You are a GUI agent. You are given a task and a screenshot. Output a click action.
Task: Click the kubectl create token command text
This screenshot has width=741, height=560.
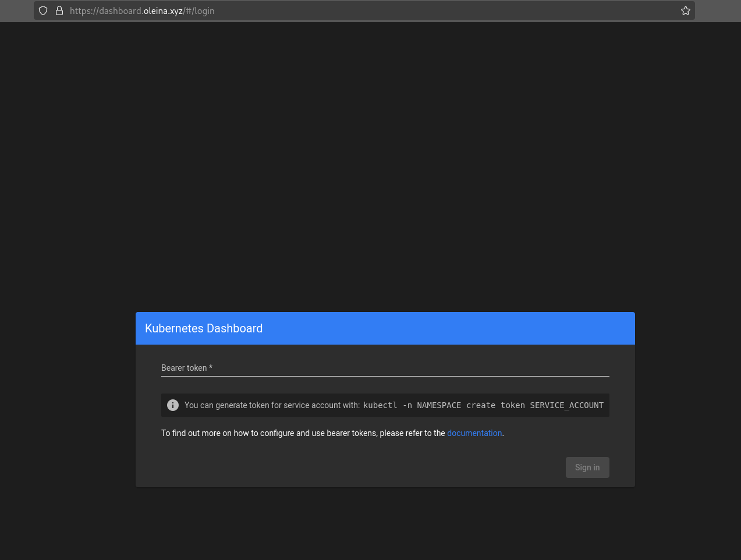tap(483, 405)
